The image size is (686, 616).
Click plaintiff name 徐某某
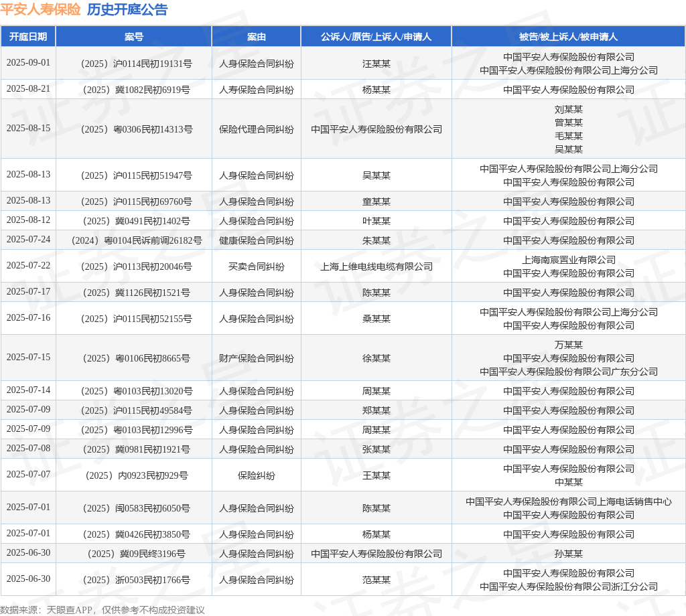pyautogui.click(x=376, y=358)
